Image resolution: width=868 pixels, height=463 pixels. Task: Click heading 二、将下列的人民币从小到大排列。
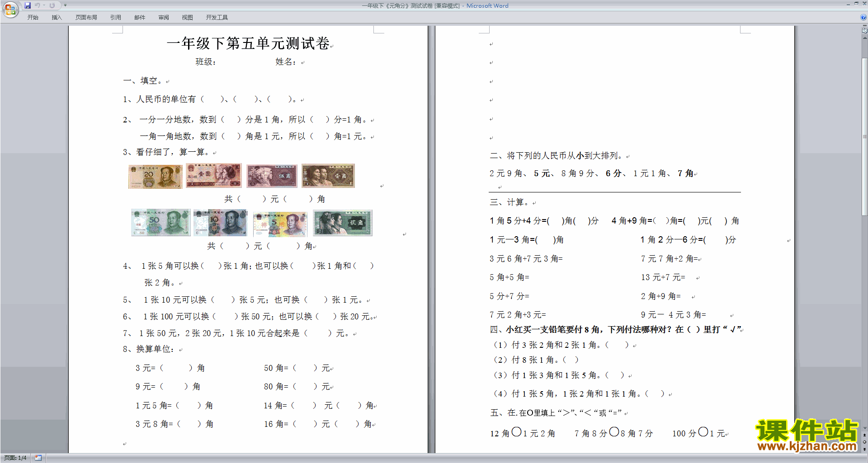[557, 156]
